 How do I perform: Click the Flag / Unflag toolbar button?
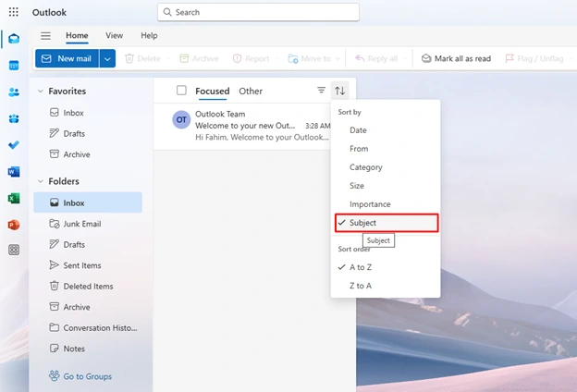pos(534,58)
